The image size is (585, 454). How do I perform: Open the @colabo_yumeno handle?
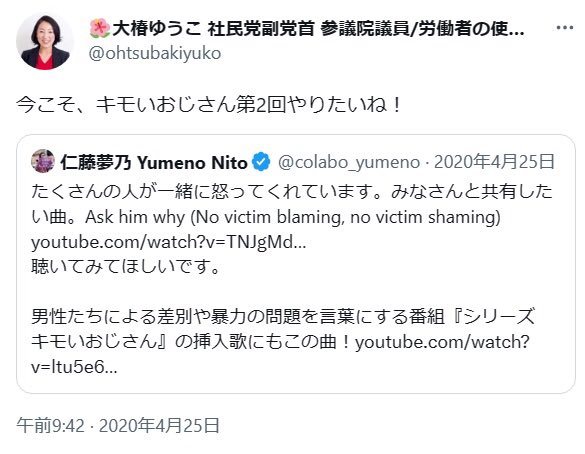coord(349,163)
